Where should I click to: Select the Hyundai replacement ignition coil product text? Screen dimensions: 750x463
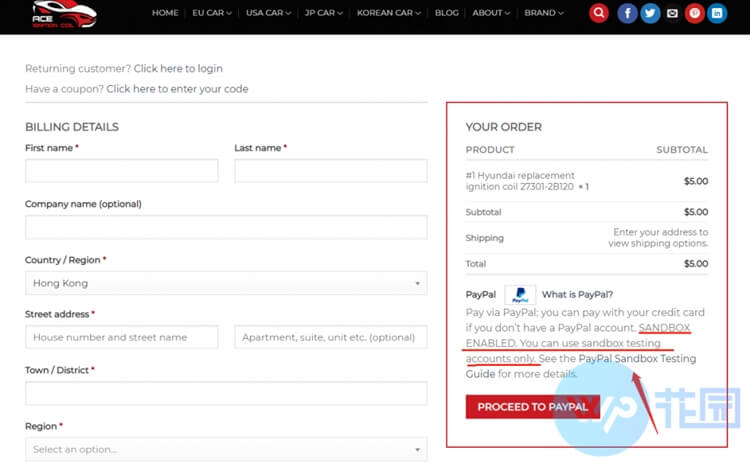520,181
